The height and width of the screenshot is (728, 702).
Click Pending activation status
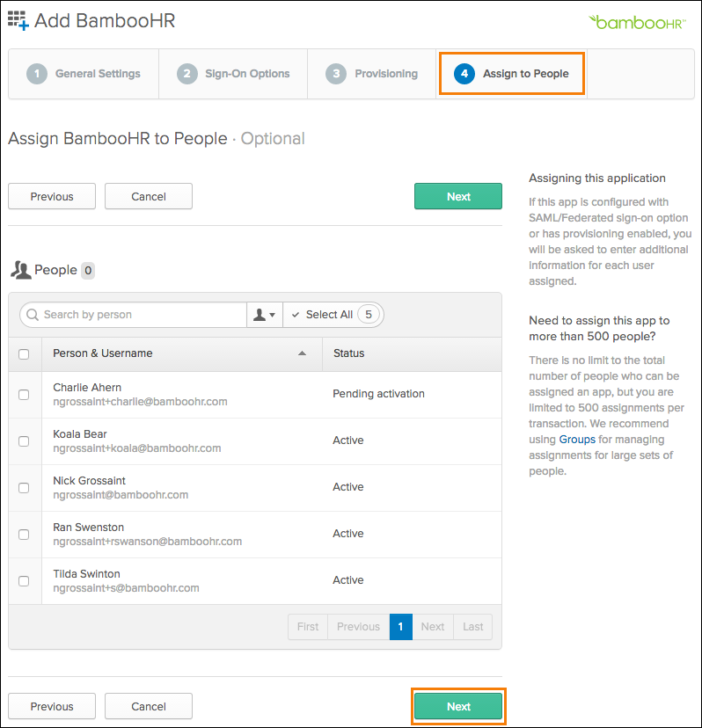coord(378,394)
